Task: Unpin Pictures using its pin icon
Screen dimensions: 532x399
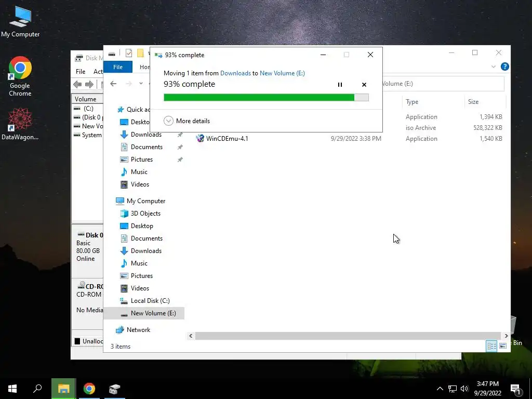Action: [180, 159]
